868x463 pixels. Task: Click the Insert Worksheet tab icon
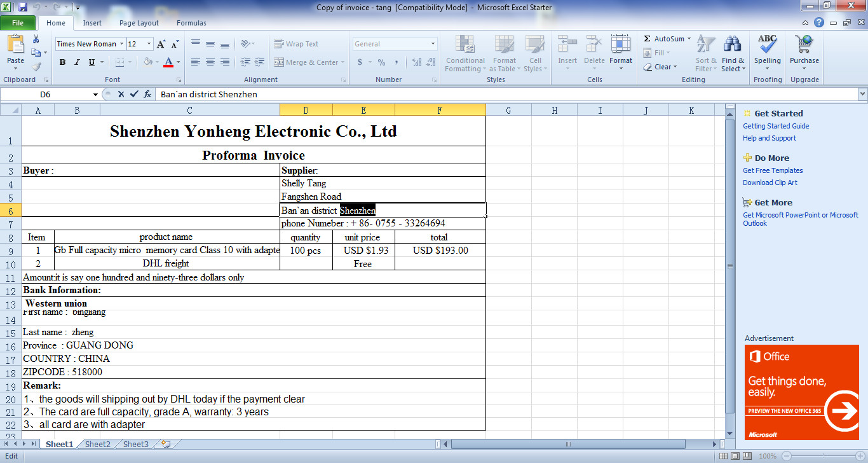click(166, 444)
